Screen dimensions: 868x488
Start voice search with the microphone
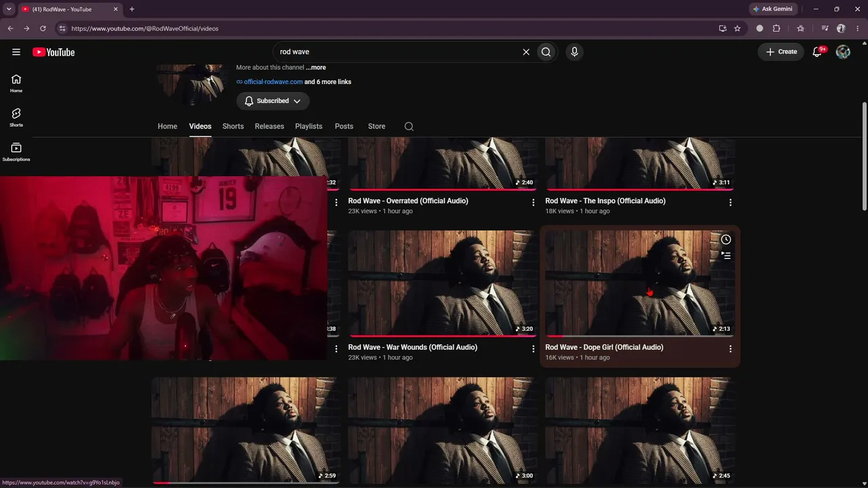tap(574, 52)
